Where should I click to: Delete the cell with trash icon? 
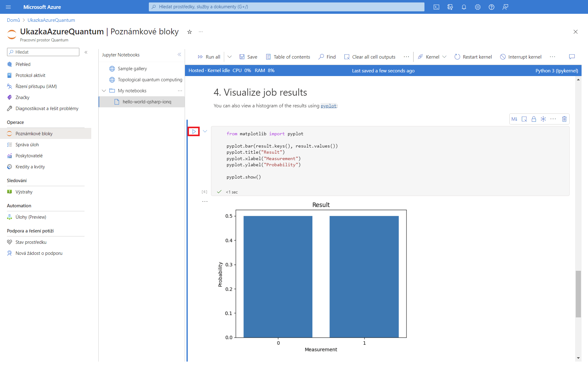[x=564, y=119]
